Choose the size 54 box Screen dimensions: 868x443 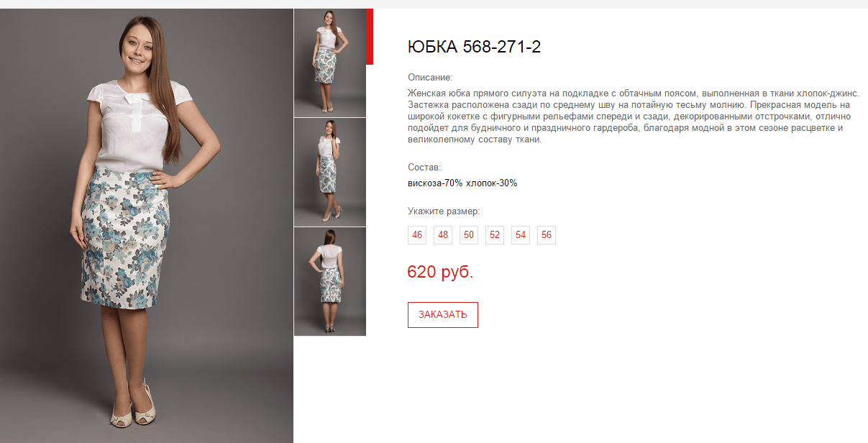[521, 235]
